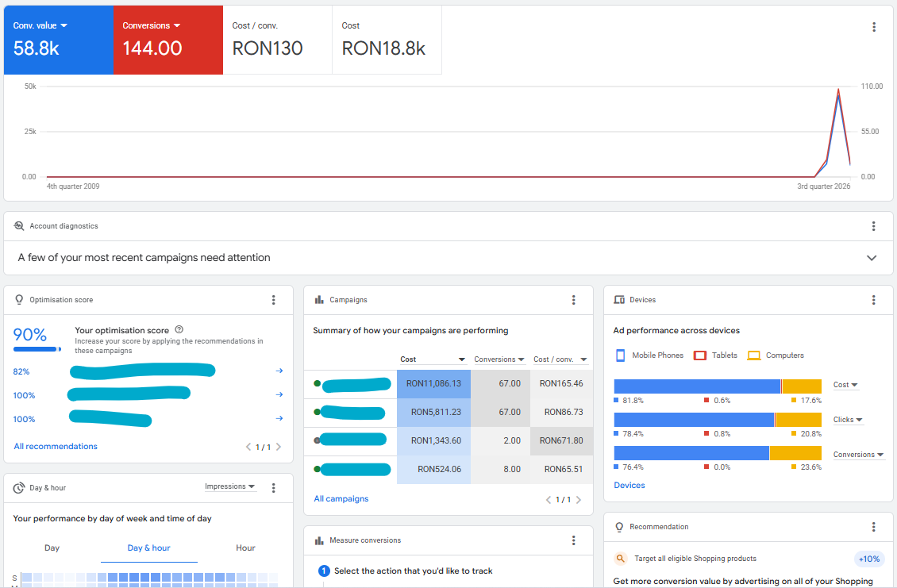The image size is (897, 588).
Task: Click the Devices panel icon
Action: point(619,300)
